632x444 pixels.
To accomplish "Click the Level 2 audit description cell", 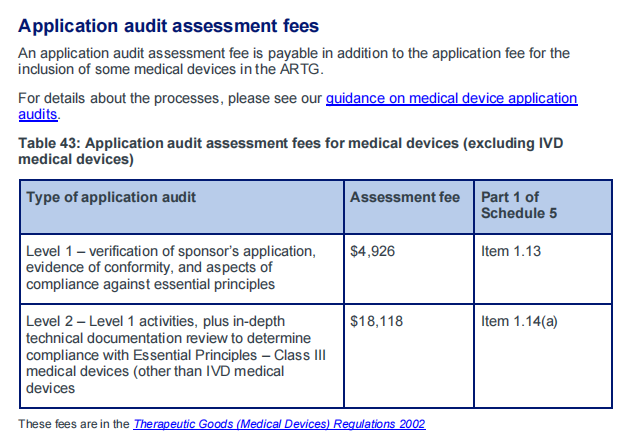I will point(182,356).
